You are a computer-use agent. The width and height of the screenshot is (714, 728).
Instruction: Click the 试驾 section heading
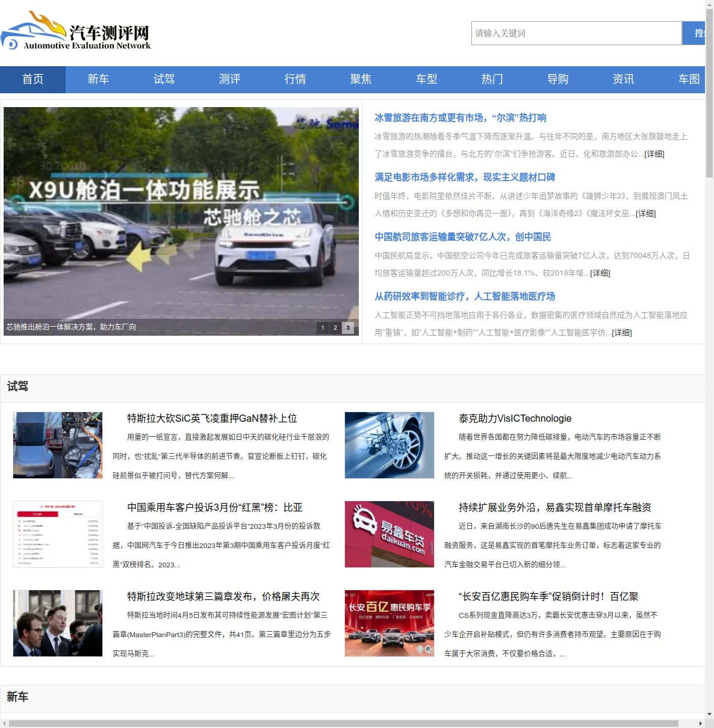(x=17, y=387)
